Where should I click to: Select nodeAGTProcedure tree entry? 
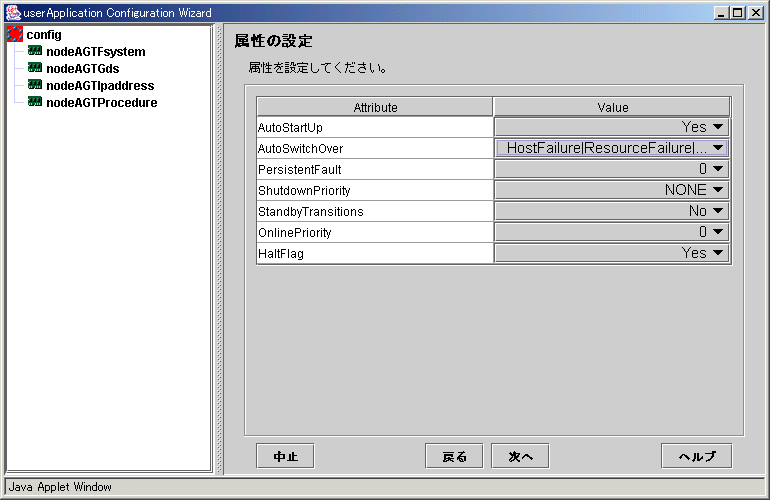(x=102, y=103)
